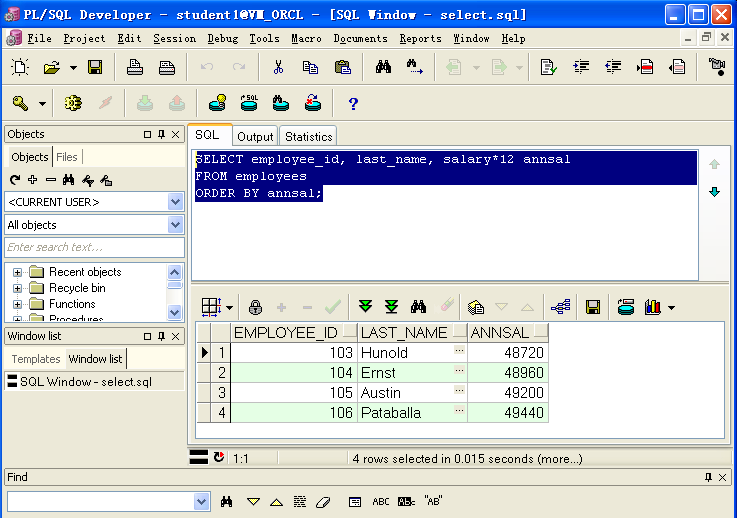
Task: Click the object search text field
Action: click(94, 247)
